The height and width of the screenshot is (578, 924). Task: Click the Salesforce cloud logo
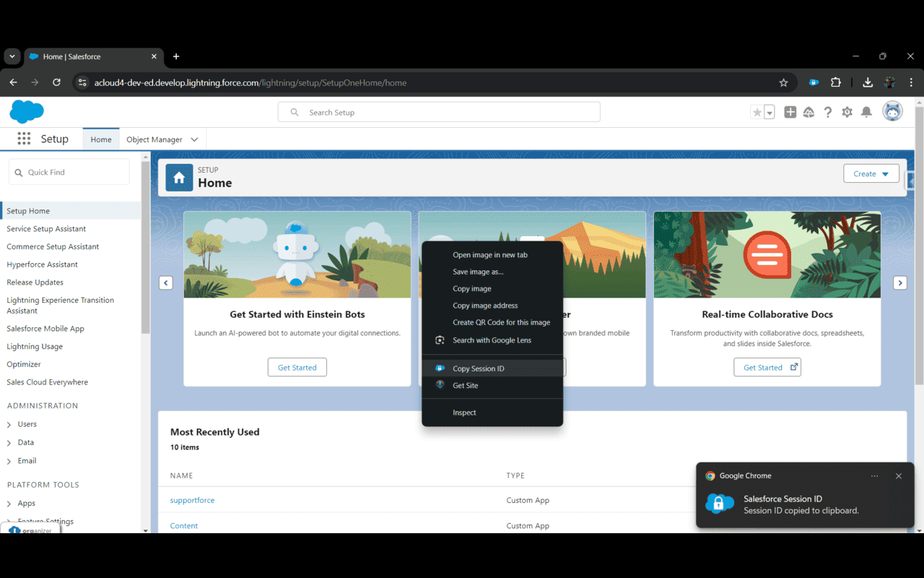click(x=27, y=112)
